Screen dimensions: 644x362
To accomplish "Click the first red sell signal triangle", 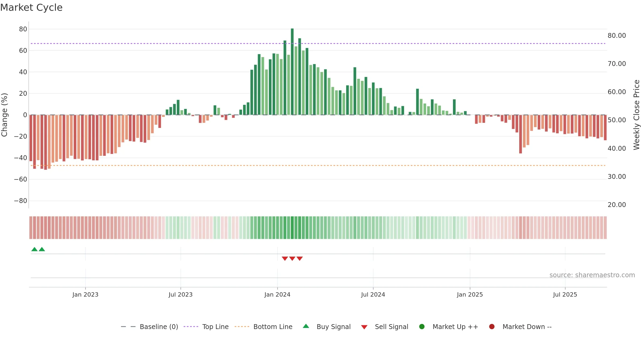I will (x=285, y=258).
